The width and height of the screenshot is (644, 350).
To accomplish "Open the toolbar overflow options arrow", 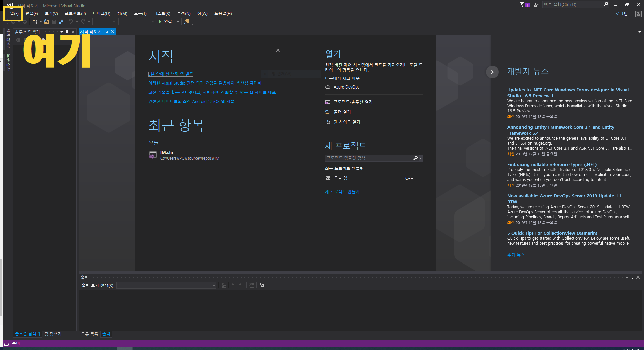I will tap(192, 23).
